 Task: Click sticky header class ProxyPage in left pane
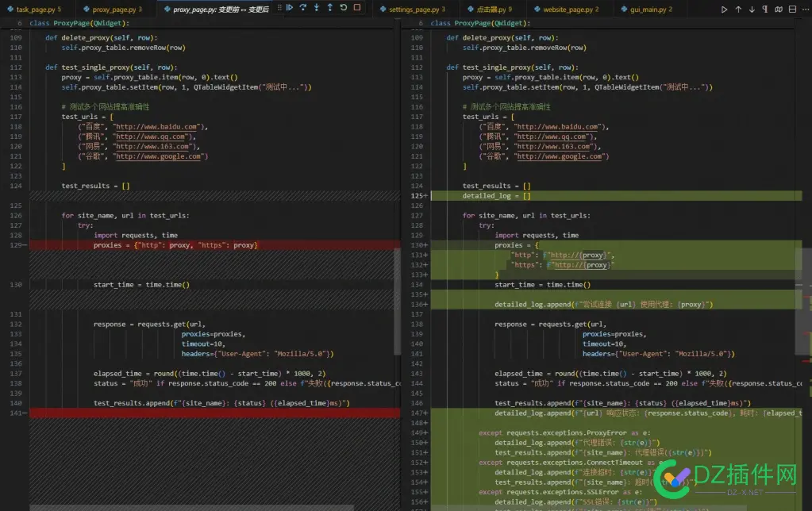click(79, 23)
